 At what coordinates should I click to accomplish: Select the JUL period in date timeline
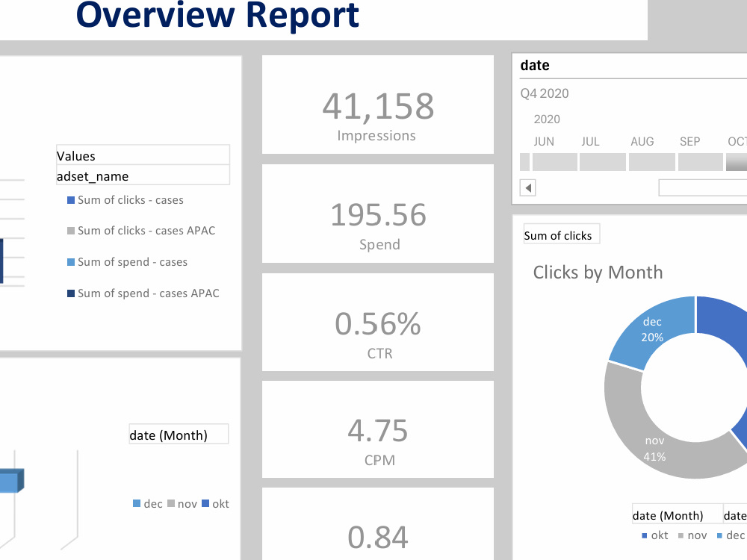point(603,162)
